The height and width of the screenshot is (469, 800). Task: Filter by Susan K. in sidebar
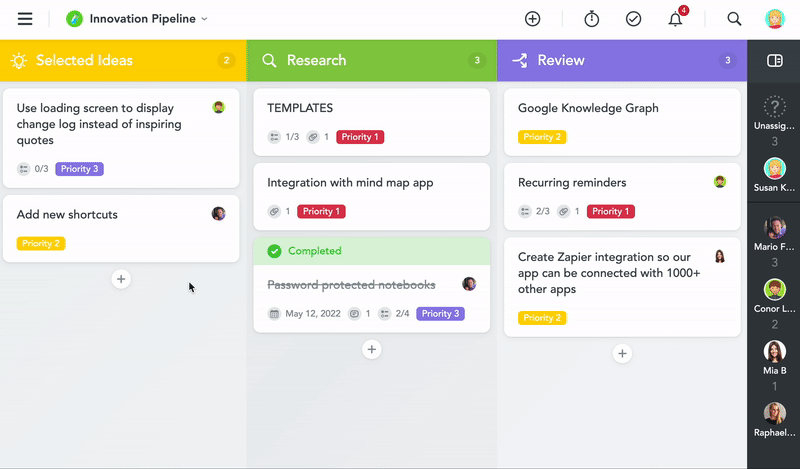click(774, 169)
